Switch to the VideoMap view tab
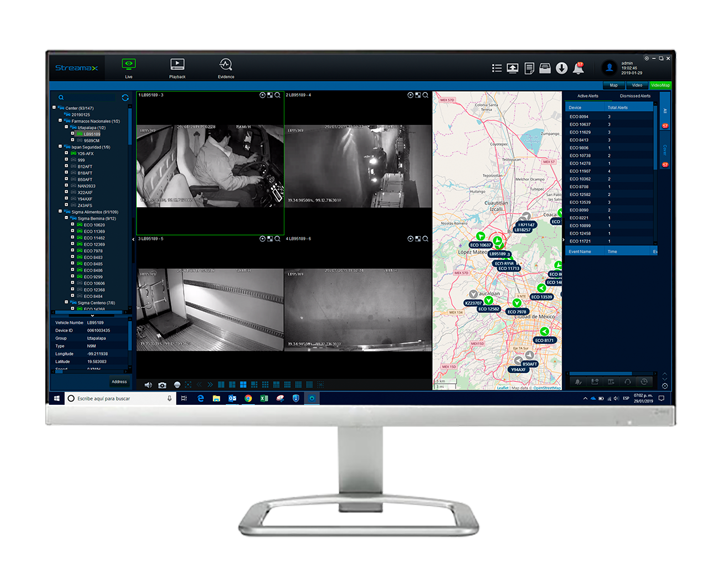Screen dimensions: 720x575 660,85
